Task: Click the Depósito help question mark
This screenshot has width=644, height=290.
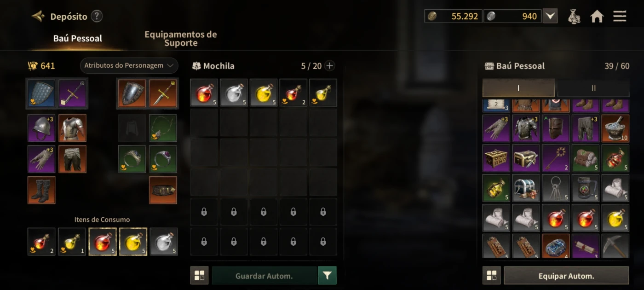Action: 97,17
